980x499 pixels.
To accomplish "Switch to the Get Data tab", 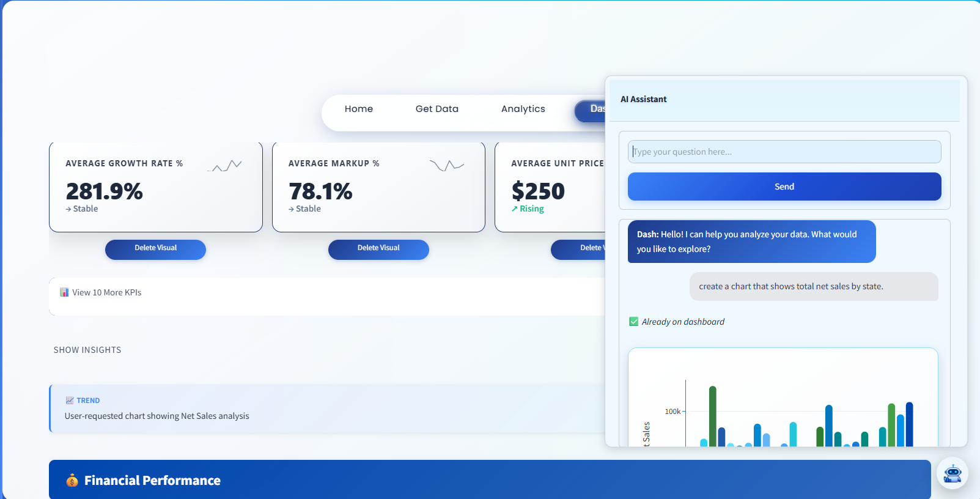I will pos(437,109).
